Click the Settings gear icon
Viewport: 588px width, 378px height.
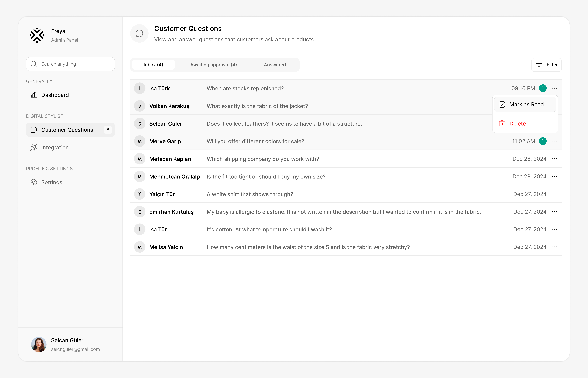point(34,182)
